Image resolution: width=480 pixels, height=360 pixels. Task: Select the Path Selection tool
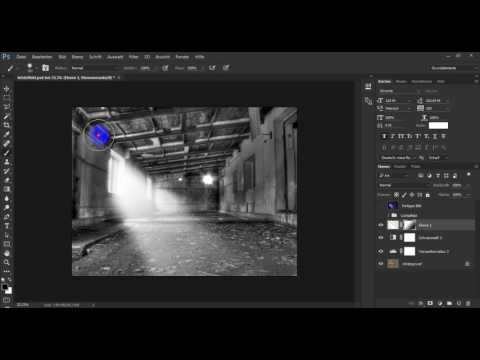click(6, 235)
